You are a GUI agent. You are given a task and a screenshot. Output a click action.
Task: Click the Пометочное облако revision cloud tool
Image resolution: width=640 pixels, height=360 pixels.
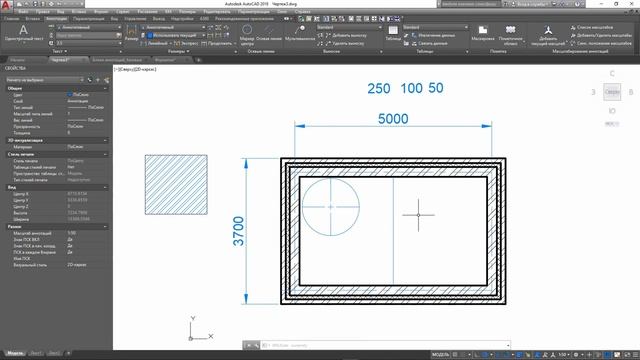click(510, 35)
